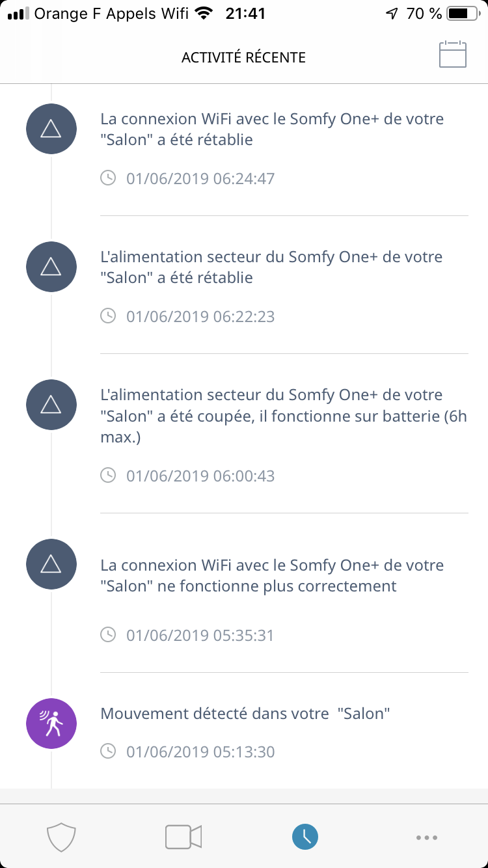Open the three-dots more menu

pos(427,837)
